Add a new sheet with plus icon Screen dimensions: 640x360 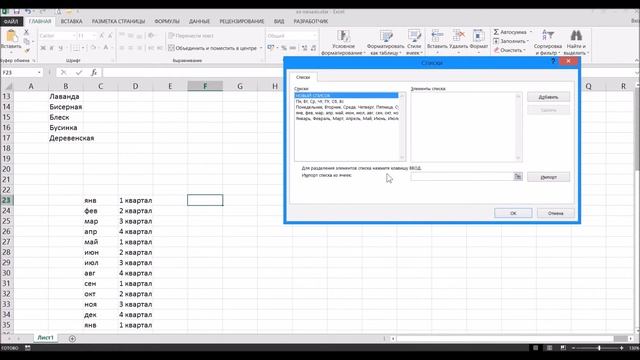click(x=72, y=338)
